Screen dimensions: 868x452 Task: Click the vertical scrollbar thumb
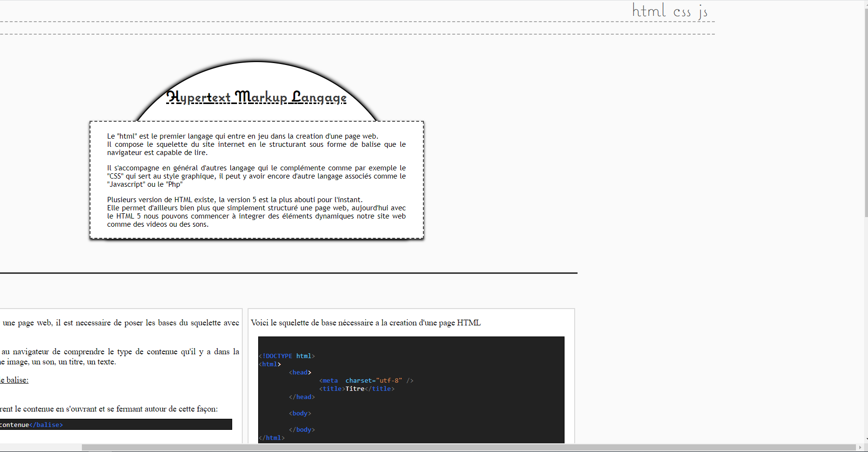pyautogui.click(x=866, y=111)
